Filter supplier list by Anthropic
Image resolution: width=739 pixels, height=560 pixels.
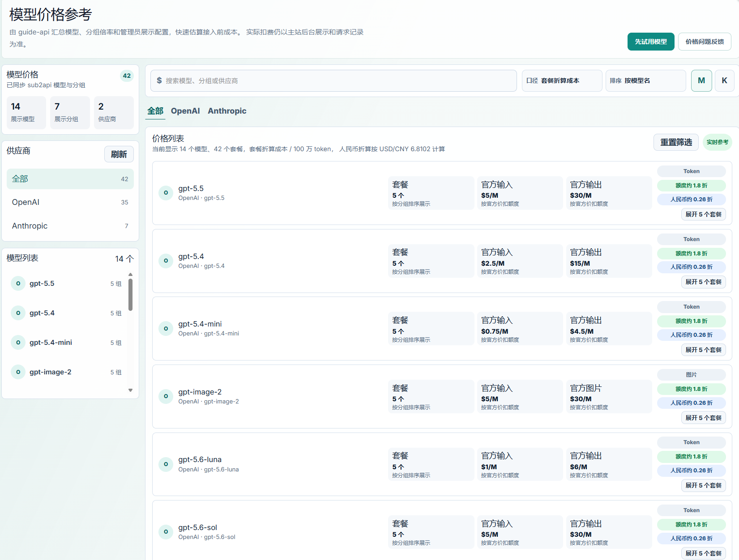(x=70, y=226)
